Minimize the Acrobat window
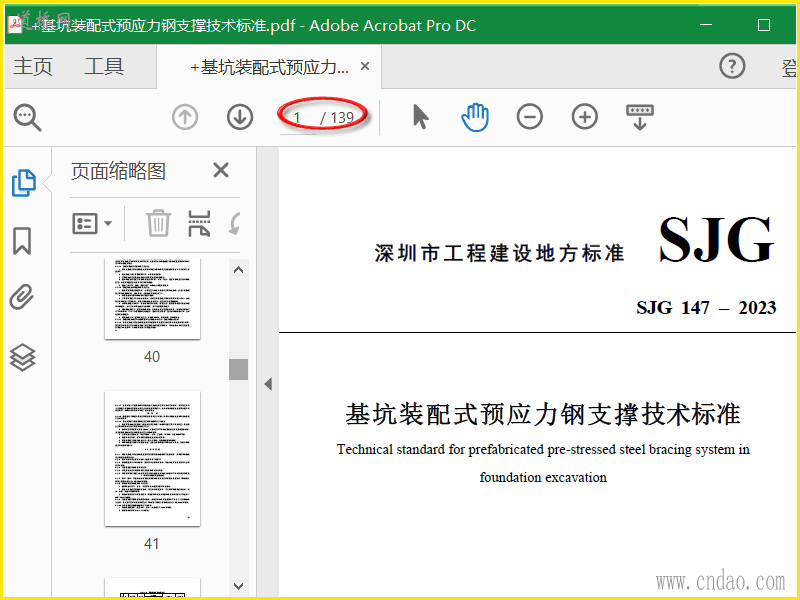 point(706,24)
